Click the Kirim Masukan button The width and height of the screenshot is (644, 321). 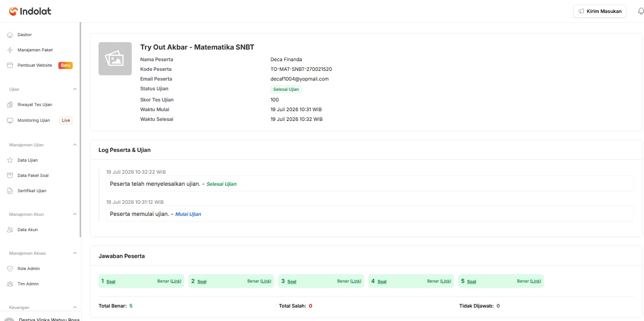[600, 11]
